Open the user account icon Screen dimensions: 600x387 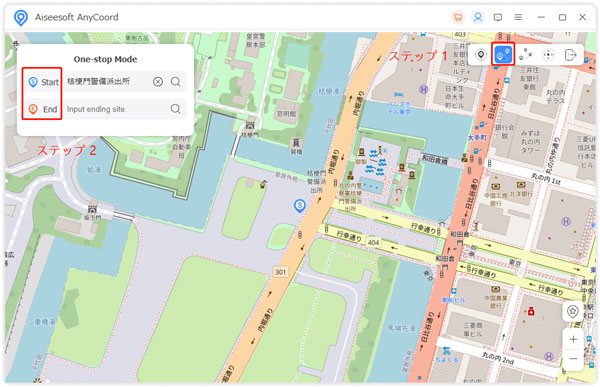(x=478, y=17)
